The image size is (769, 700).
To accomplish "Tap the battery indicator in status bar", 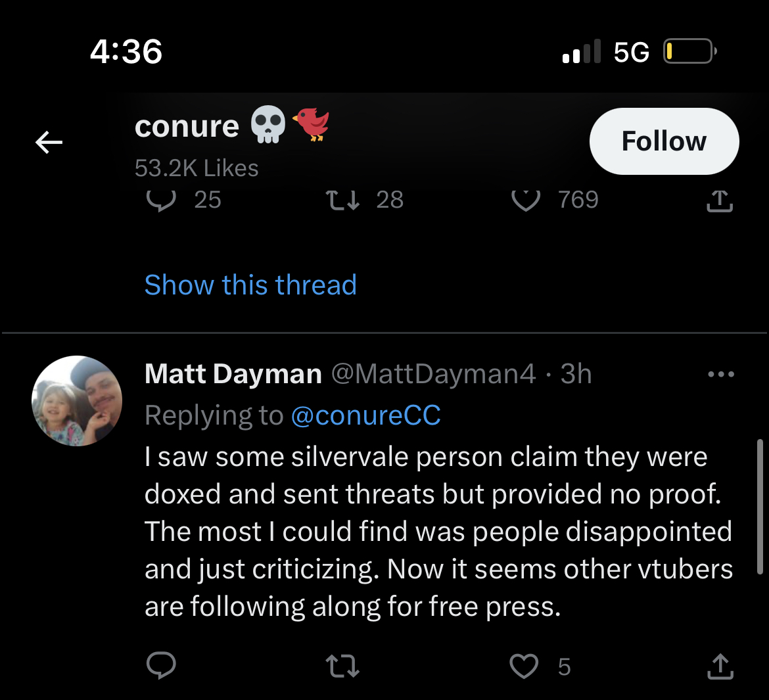I will click(x=689, y=51).
